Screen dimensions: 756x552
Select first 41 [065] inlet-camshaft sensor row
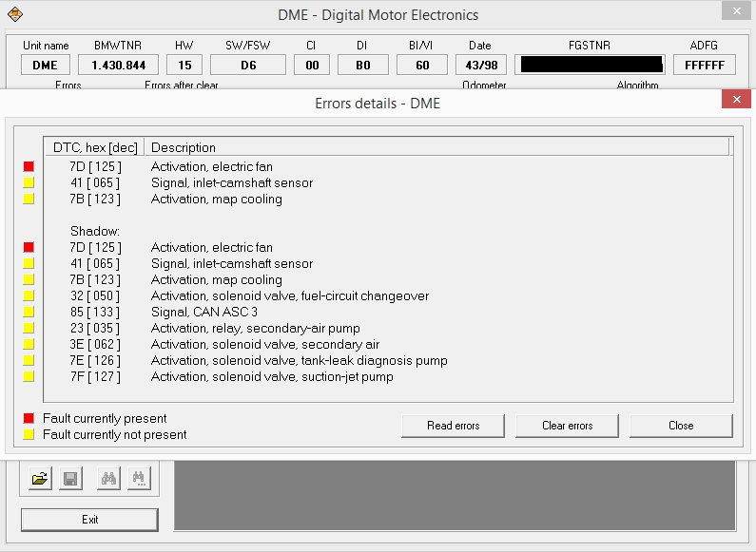pyautogui.click(x=388, y=183)
